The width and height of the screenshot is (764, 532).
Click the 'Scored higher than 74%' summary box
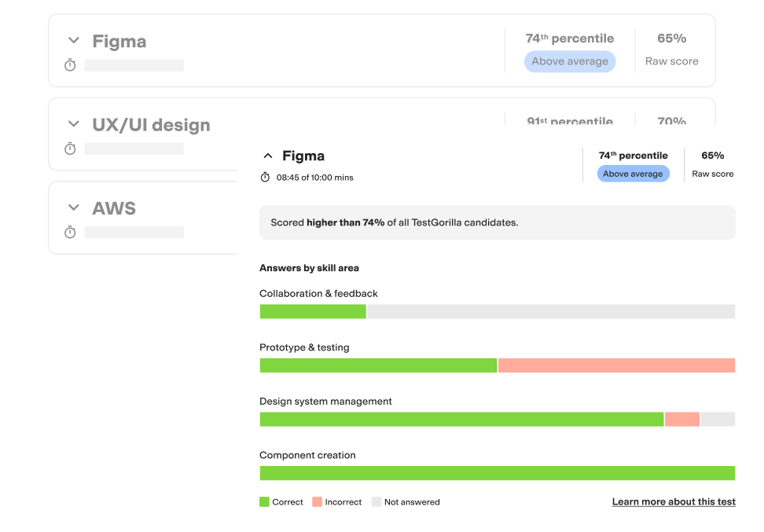point(498,222)
